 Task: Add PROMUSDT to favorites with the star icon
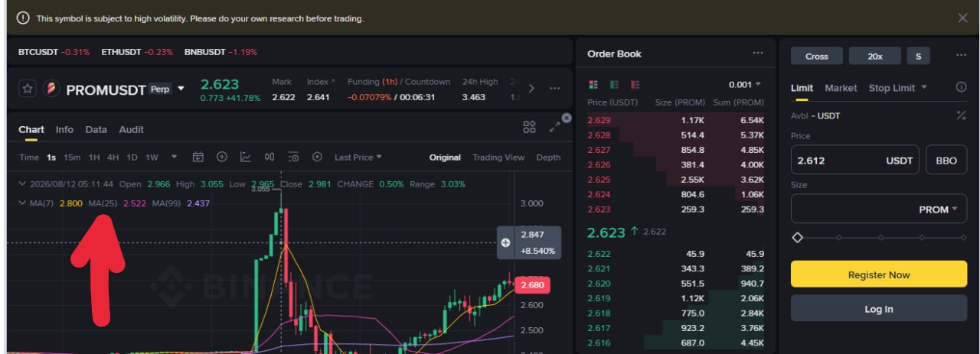point(28,89)
